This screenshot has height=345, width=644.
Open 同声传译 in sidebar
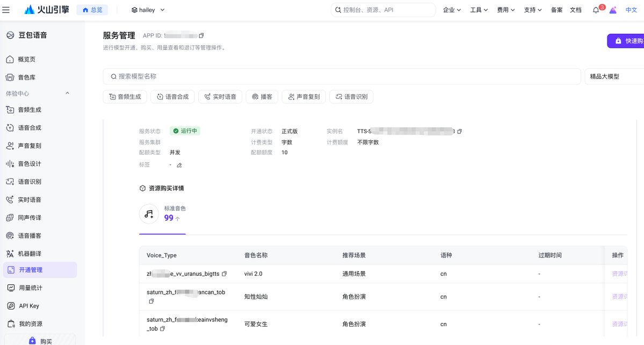(x=39, y=218)
